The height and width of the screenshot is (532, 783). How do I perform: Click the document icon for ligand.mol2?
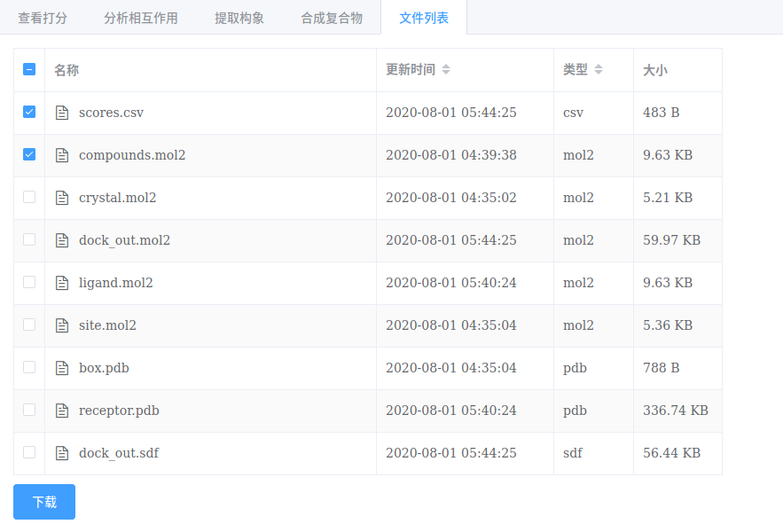[62, 283]
